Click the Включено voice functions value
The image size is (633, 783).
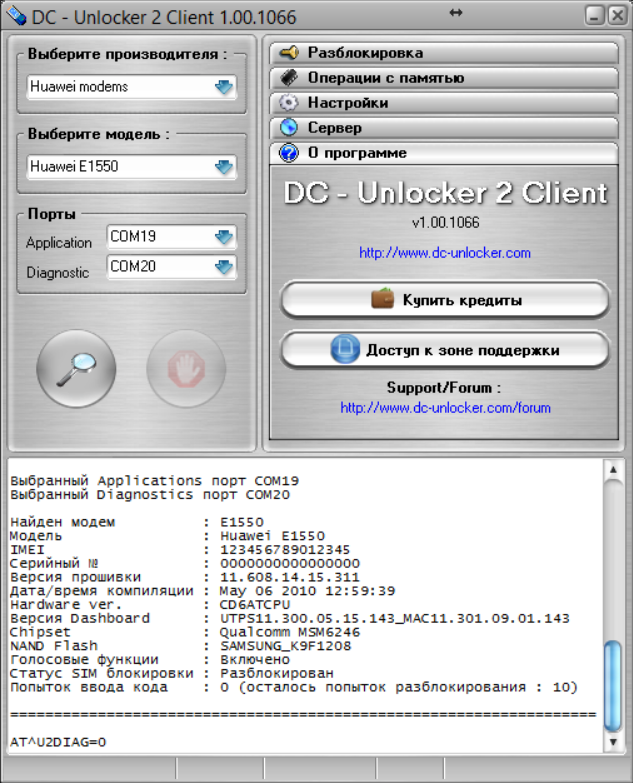(255, 660)
